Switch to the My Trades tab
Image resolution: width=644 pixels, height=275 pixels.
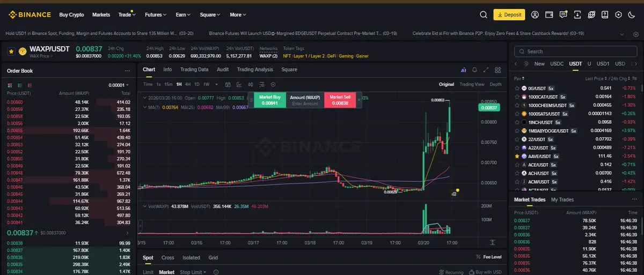pyautogui.click(x=562, y=199)
